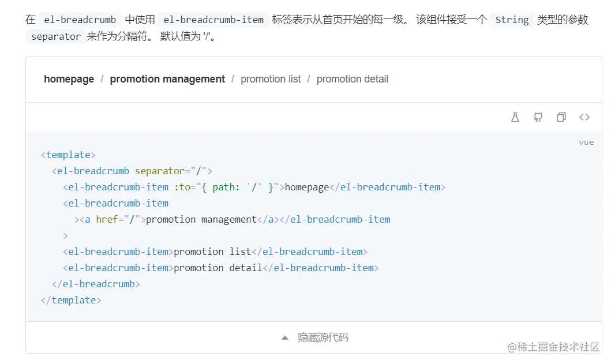Click the vue language label
The width and height of the screenshot is (611, 364).
point(586,142)
